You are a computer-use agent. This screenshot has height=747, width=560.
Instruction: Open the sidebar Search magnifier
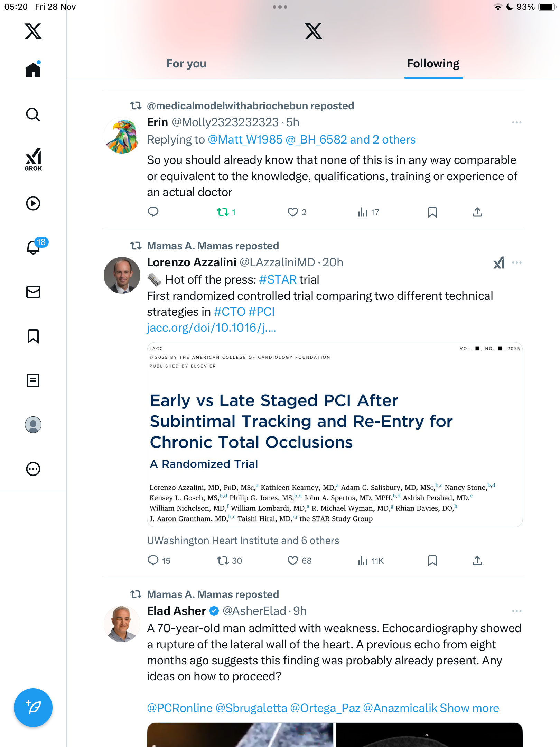(x=33, y=114)
